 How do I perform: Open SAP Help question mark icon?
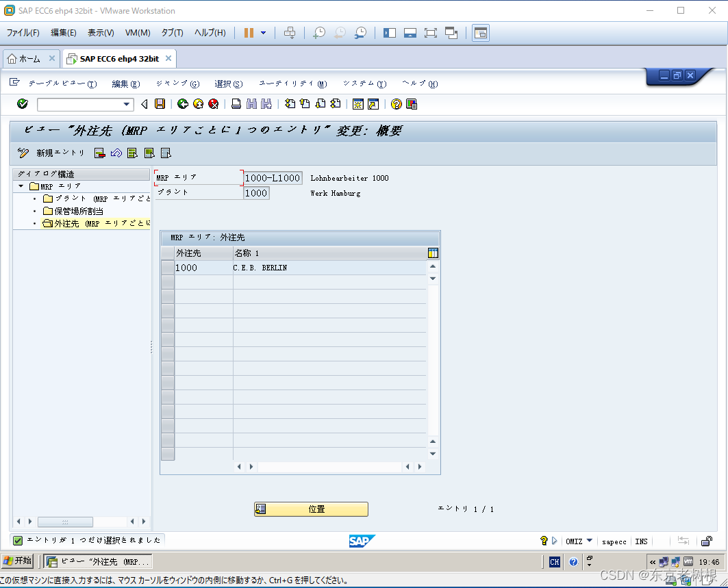coord(396,104)
